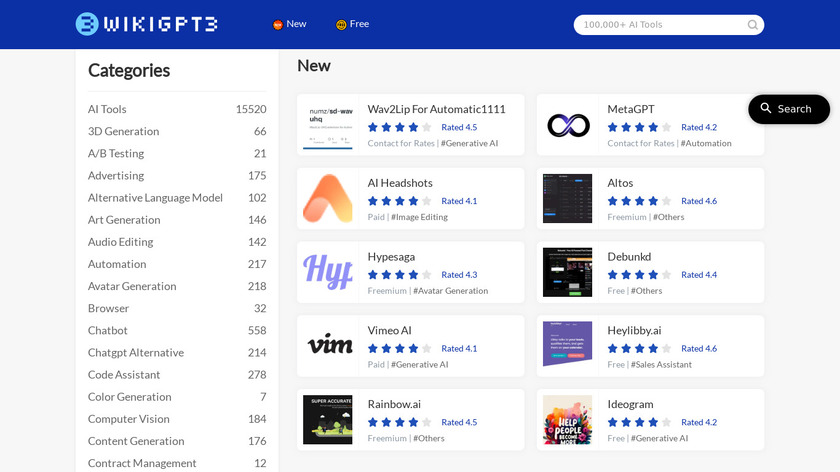Open the Debunkd thumbnail image
The height and width of the screenshot is (472, 840).
tap(568, 272)
